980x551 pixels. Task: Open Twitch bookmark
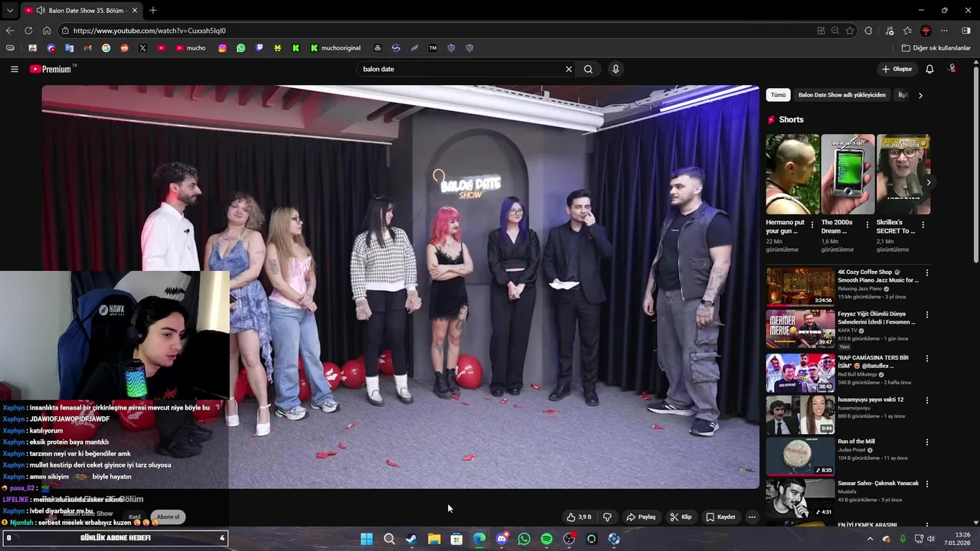(x=260, y=47)
